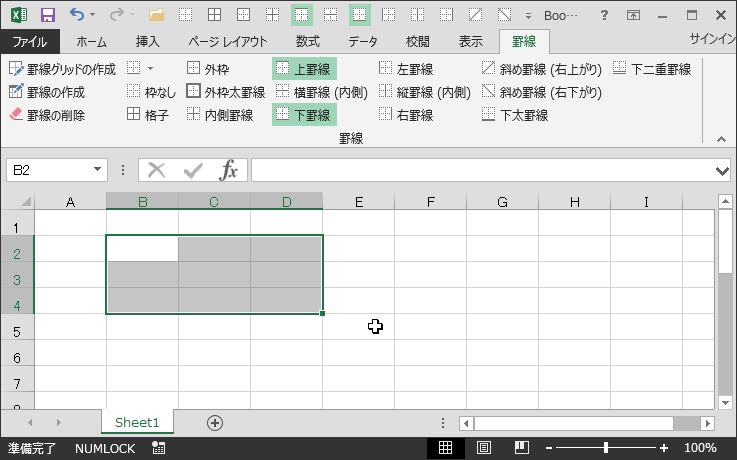
Task: Toggle 横罫線 (内側) border option
Action: pos(321,92)
